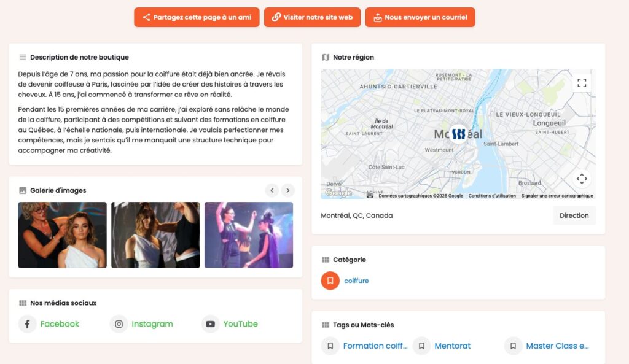Click the Google logo on the map
The height and width of the screenshot is (364, 629).
(x=338, y=193)
